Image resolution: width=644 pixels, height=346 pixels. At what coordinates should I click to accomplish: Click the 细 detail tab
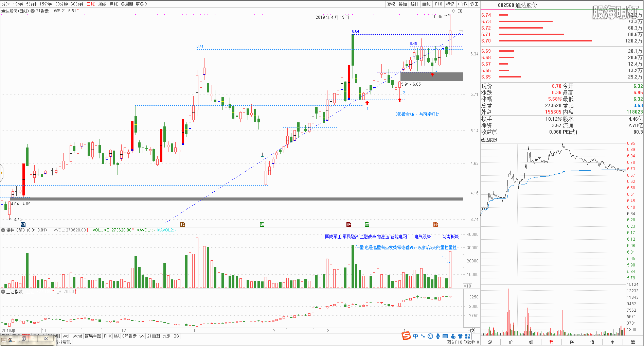531,342
